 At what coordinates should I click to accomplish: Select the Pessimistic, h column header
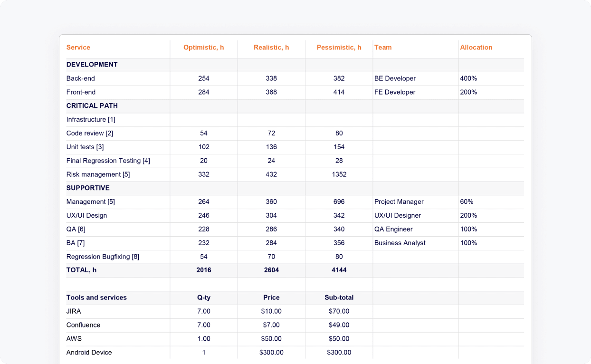tap(339, 48)
